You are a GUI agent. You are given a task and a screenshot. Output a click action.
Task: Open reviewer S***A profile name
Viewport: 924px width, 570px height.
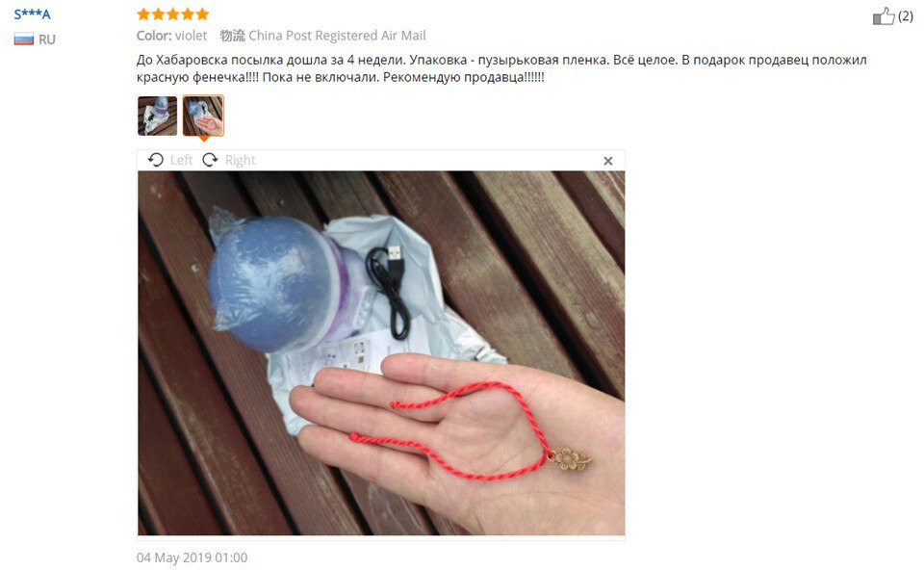tap(33, 14)
